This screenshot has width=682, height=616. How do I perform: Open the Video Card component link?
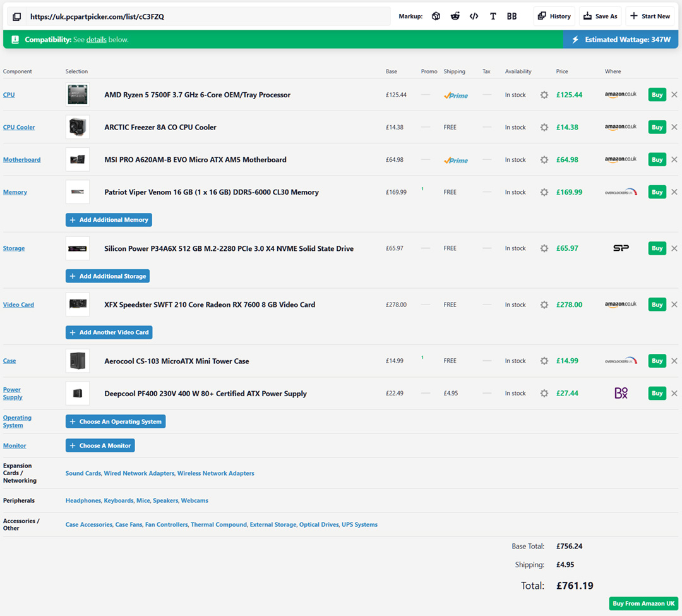pos(18,305)
